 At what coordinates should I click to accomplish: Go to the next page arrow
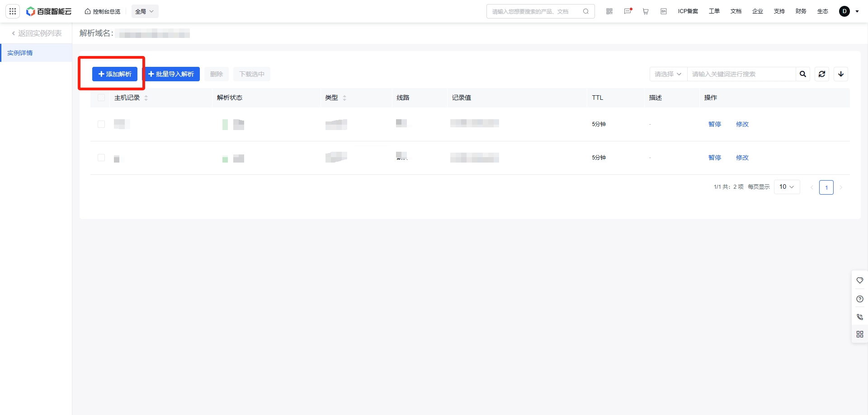841,187
